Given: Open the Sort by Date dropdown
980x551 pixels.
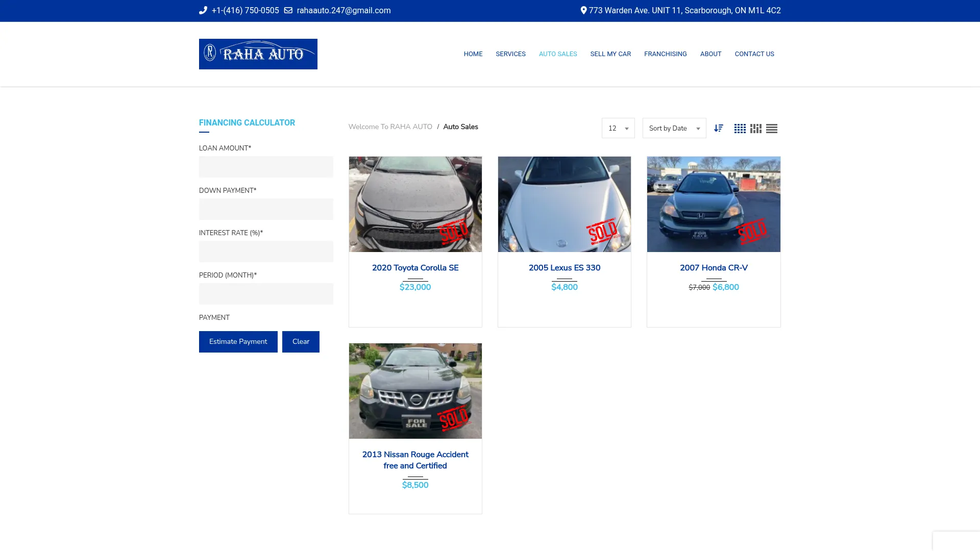Looking at the screenshot, I should 674,128.
